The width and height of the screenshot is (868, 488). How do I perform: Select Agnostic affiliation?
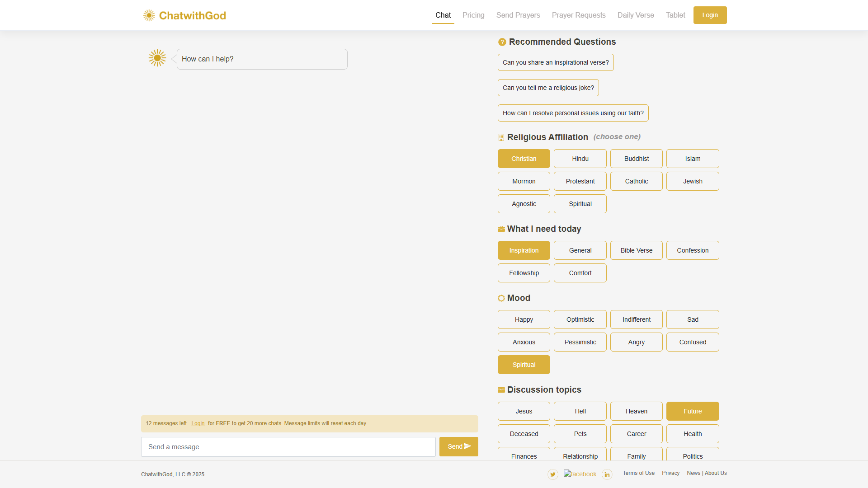524,204
